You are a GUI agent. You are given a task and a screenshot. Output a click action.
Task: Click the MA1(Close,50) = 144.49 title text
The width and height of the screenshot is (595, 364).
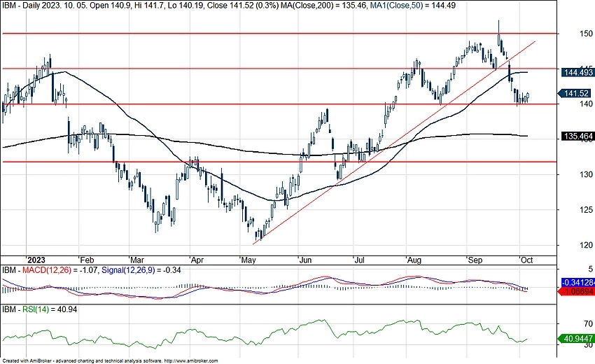pos(412,6)
